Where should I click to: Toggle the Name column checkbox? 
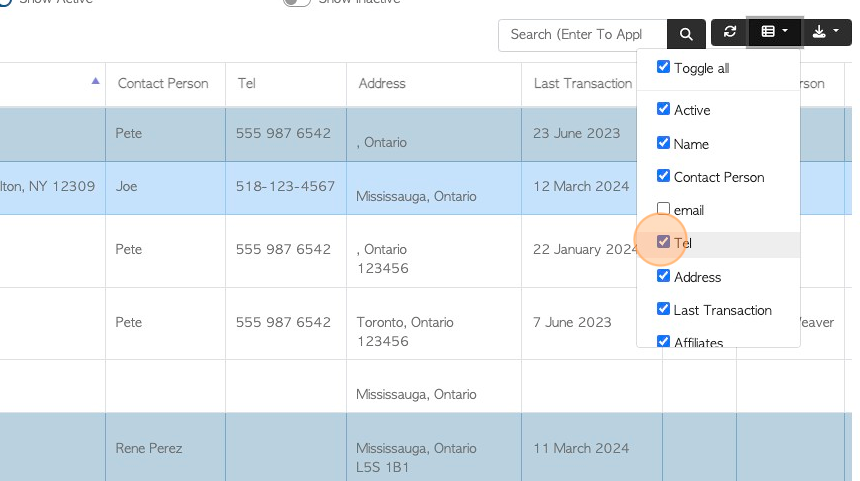663,143
